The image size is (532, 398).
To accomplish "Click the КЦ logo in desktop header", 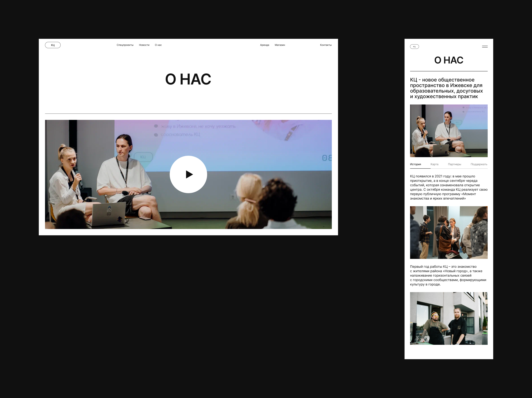I will (x=53, y=45).
